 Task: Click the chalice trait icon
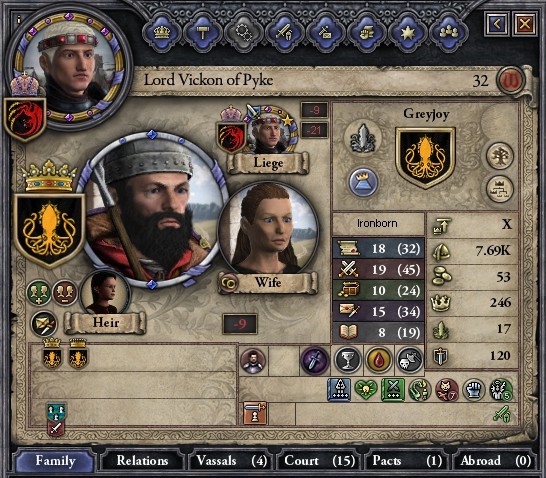point(347,360)
